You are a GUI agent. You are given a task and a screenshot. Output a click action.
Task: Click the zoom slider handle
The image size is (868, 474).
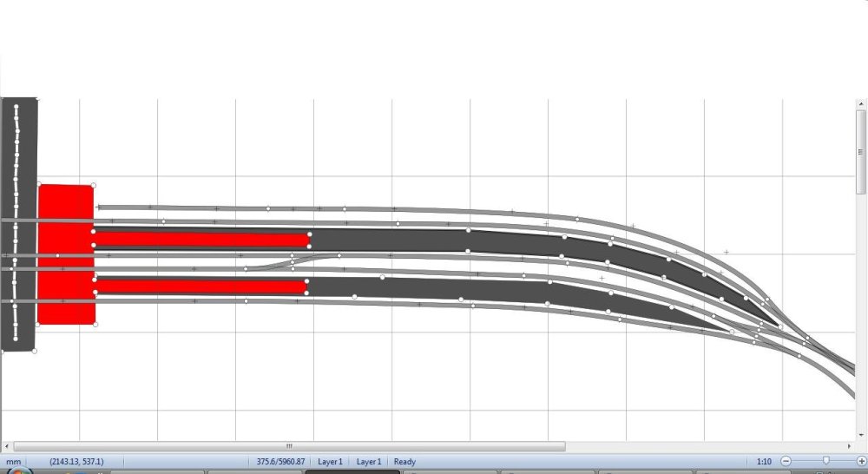[826, 461]
